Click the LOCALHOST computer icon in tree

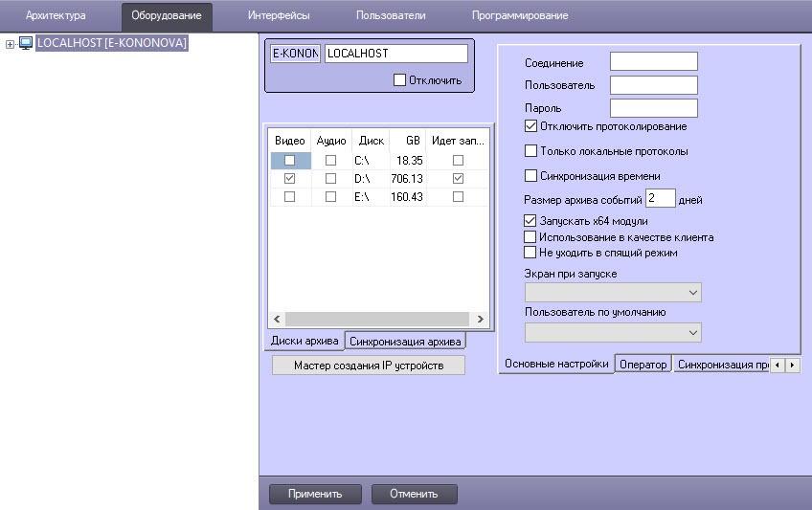click(x=26, y=43)
